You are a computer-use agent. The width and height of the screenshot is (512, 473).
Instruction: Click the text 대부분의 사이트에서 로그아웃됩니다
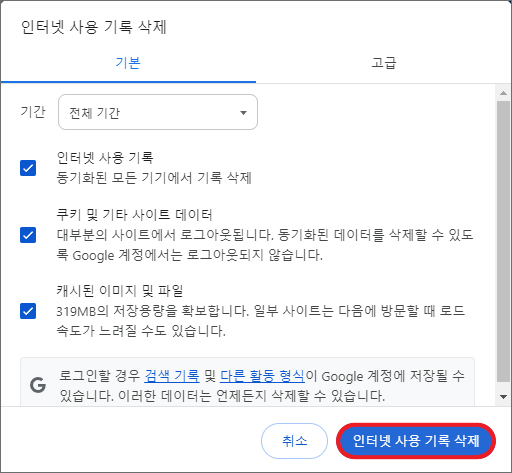click(x=165, y=235)
